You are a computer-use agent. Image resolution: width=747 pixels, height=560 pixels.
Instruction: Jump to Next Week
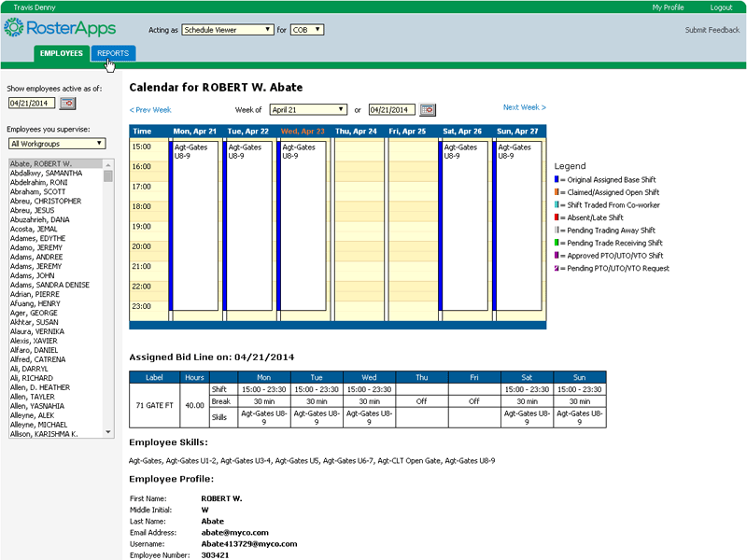point(524,107)
